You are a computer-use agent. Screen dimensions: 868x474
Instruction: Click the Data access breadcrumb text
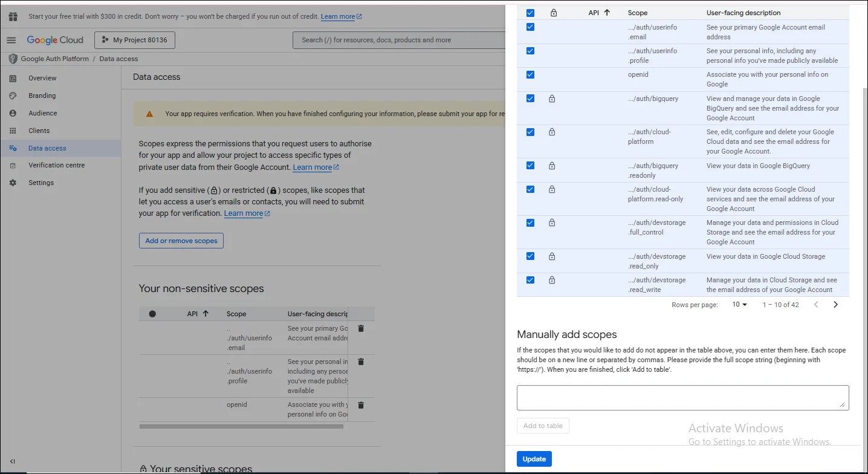pos(118,59)
